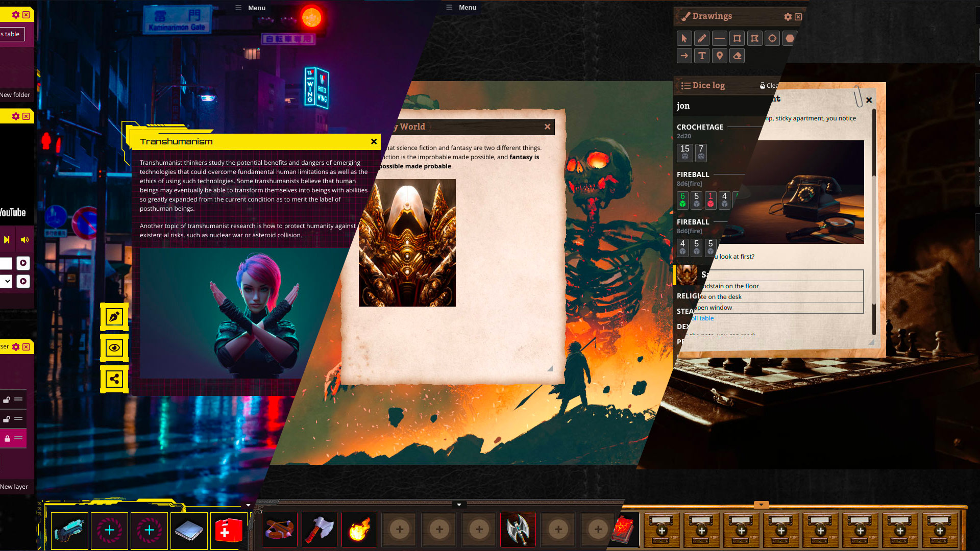Expand the orange arrow above wooden drawer bar
This screenshot has width=980, height=551.
click(x=761, y=505)
